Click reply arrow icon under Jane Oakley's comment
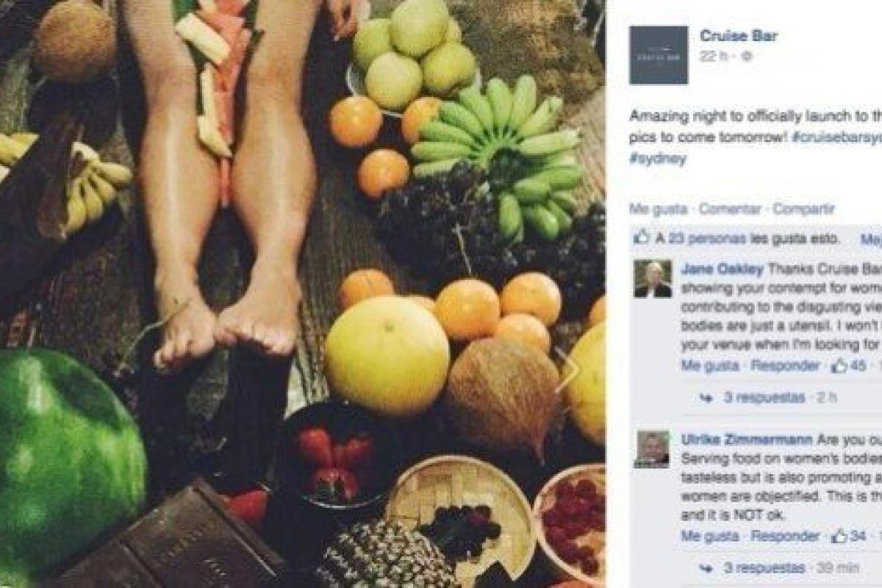 pyautogui.click(x=706, y=398)
